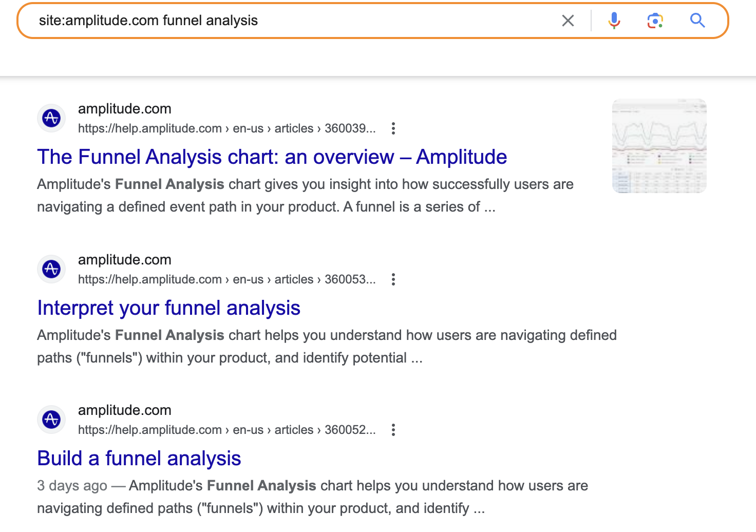Open the three-dot menu for the first result

[x=393, y=128]
